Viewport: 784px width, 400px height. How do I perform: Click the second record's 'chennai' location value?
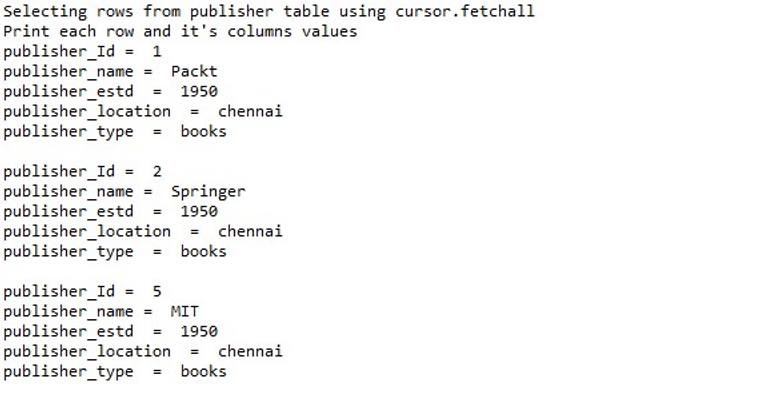click(250, 231)
